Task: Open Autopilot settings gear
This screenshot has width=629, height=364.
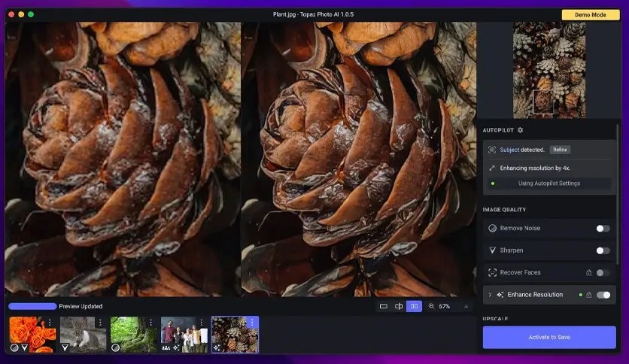Action: pyautogui.click(x=521, y=130)
